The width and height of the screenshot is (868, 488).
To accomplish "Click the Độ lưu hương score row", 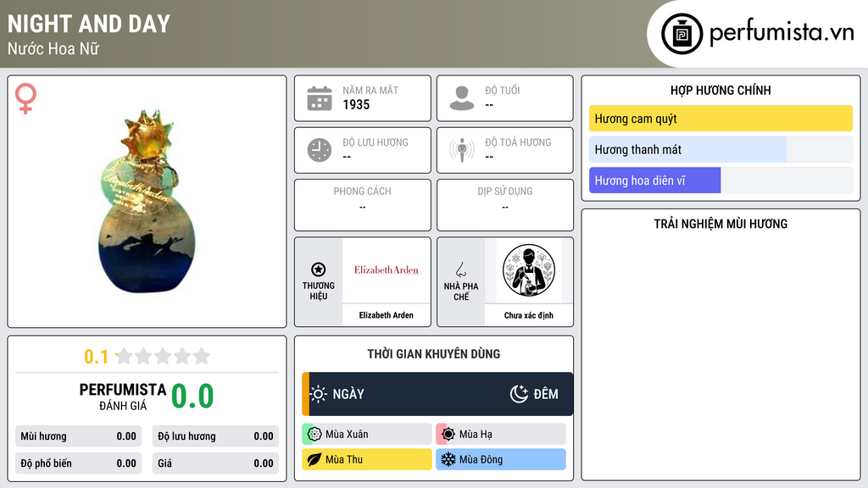I will tap(215, 436).
